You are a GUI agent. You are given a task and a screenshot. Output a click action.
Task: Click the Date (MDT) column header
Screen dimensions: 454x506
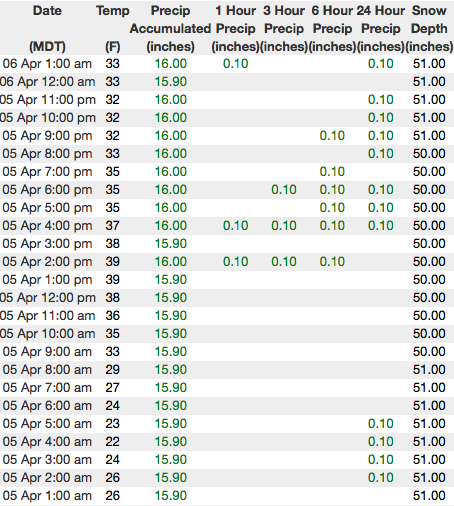(x=47, y=28)
